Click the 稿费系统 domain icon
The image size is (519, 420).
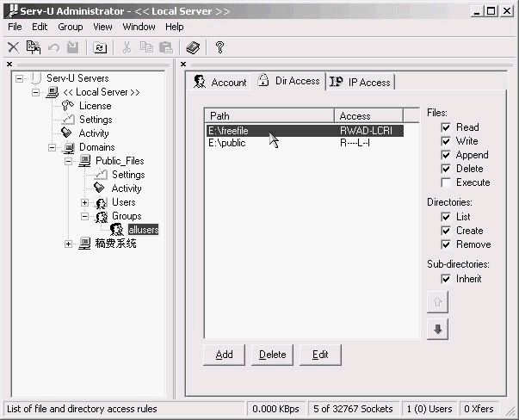[84, 244]
